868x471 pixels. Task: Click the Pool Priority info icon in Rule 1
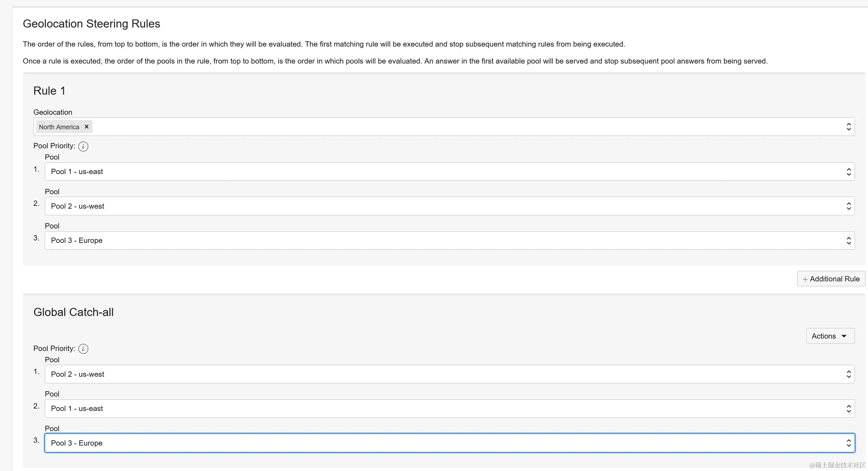[83, 146]
